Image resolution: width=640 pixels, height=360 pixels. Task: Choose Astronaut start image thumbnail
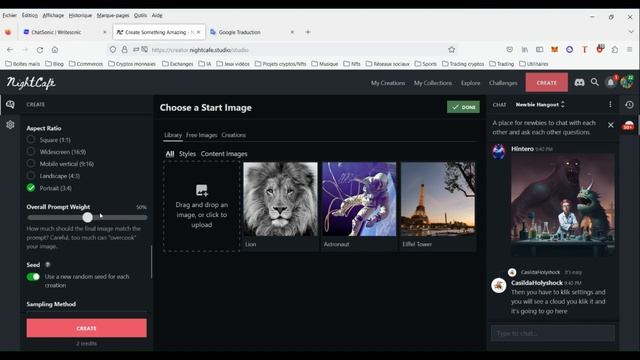[x=359, y=199]
